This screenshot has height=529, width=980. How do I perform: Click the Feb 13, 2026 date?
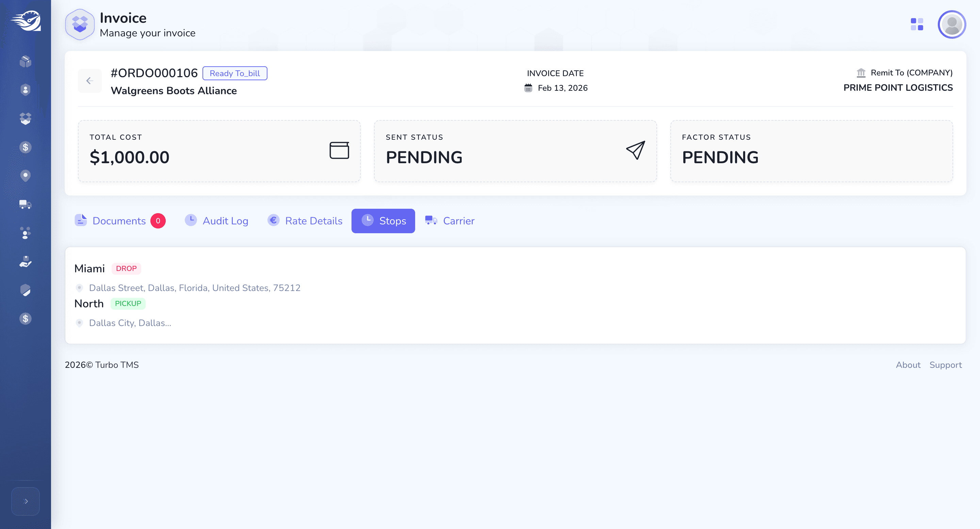tap(563, 88)
